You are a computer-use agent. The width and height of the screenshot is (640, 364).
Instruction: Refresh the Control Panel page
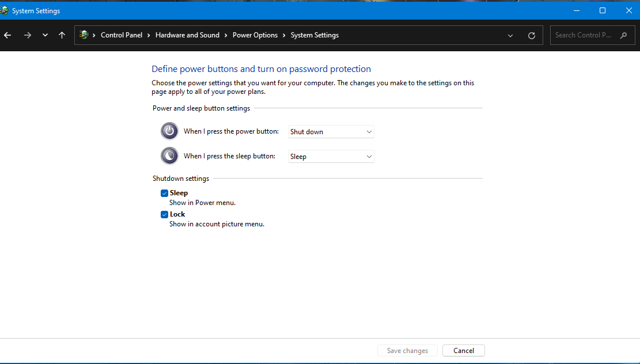(x=532, y=36)
